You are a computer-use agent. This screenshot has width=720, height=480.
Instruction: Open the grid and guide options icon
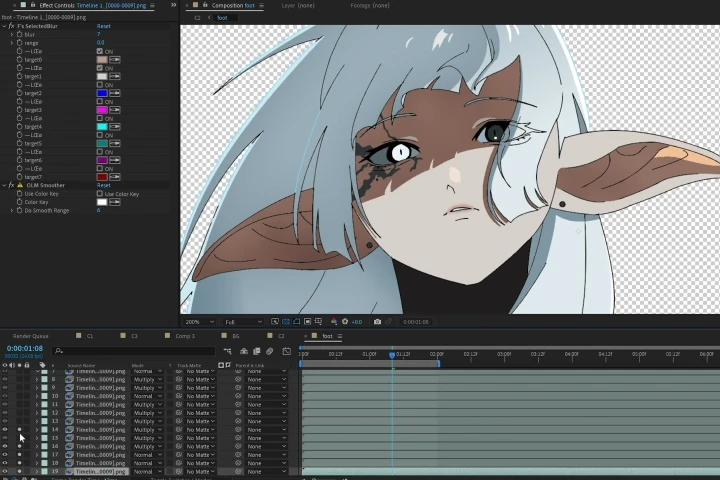coord(318,322)
